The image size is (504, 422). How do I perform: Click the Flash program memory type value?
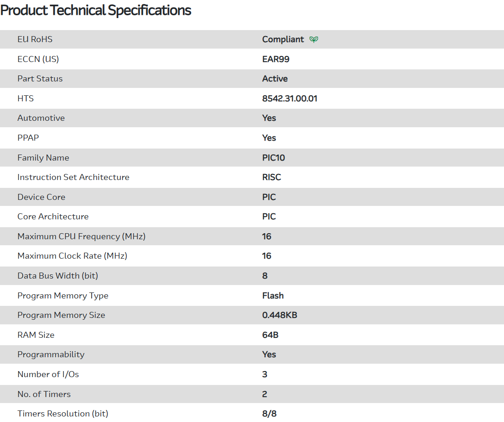273,296
